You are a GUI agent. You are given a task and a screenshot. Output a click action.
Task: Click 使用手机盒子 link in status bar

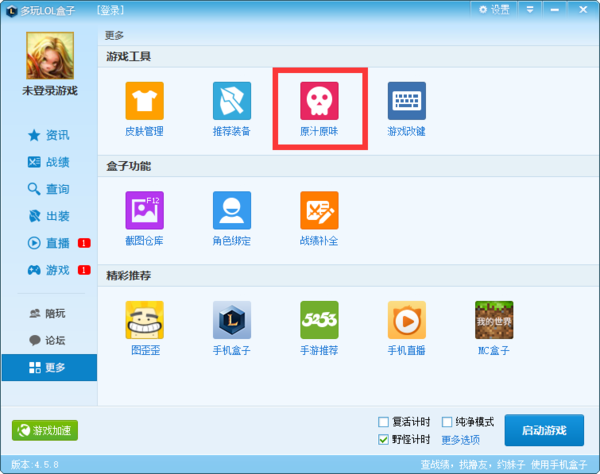point(559,464)
